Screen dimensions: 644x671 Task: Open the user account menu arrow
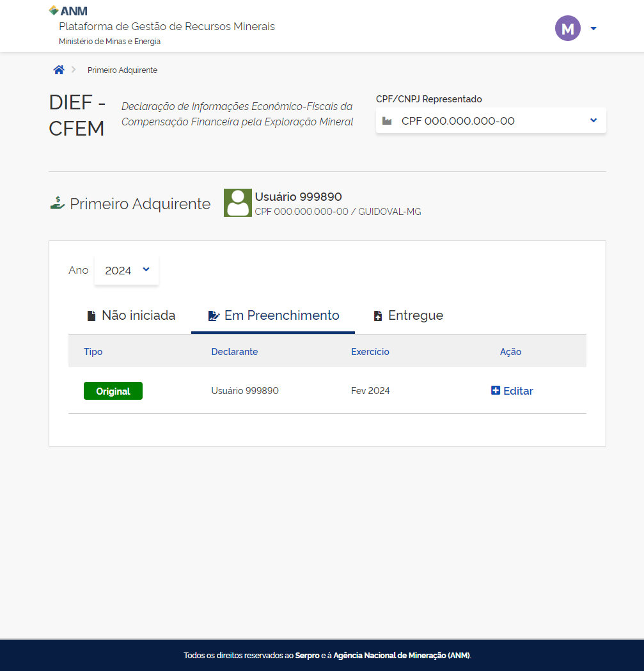[x=593, y=28]
